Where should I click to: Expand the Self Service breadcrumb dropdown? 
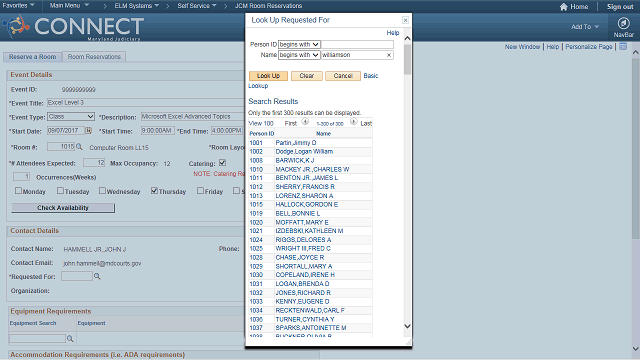(x=197, y=6)
